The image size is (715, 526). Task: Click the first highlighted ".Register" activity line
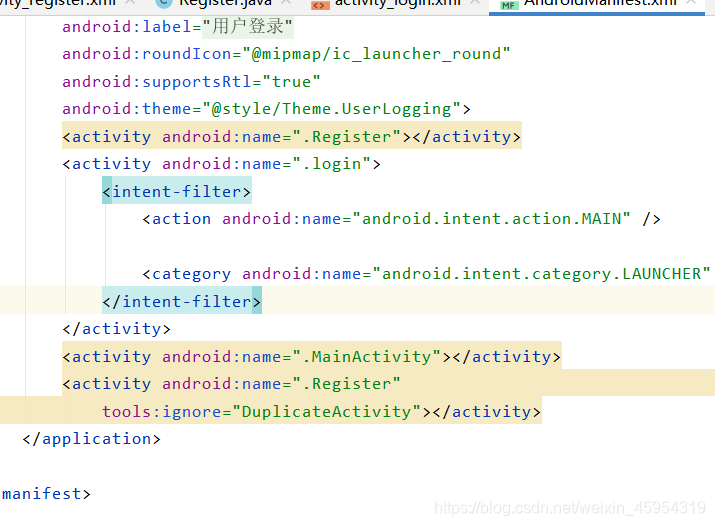(x=292, y=137)
